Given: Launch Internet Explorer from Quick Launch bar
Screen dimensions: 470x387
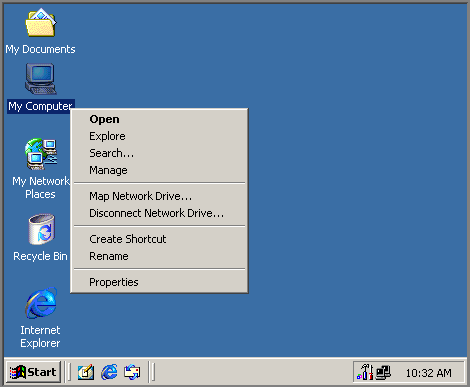Looking at the screenshot, I should click(109, 372).
